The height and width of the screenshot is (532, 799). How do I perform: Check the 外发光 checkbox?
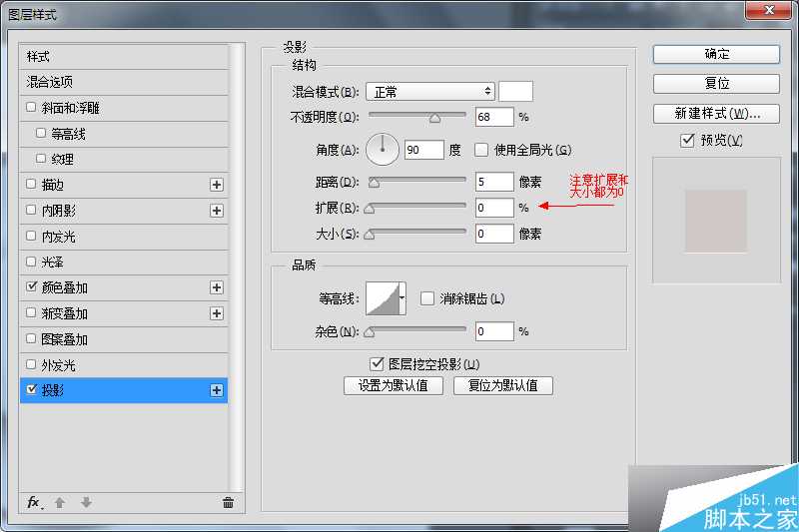click(x=31, y=364)
